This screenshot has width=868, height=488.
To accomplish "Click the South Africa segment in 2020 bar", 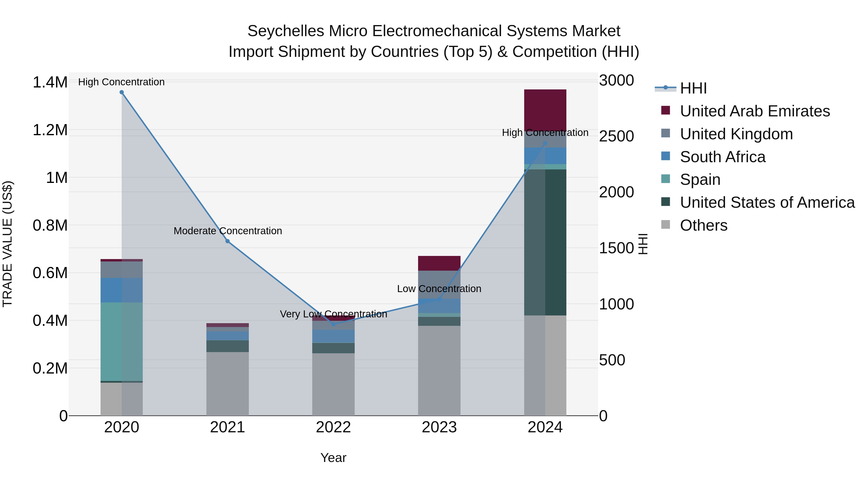I will point(122,290).
